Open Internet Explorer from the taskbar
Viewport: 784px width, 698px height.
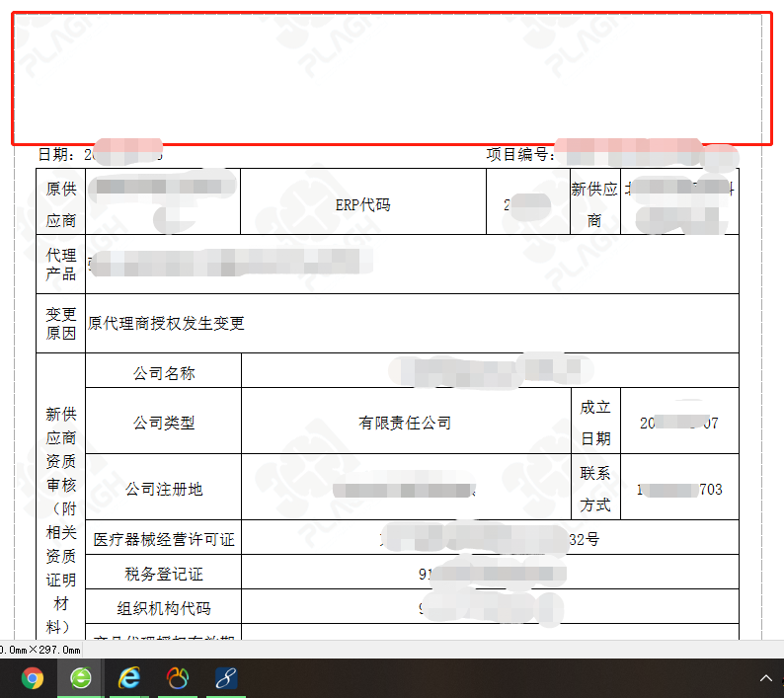click(x=129, y=678)
